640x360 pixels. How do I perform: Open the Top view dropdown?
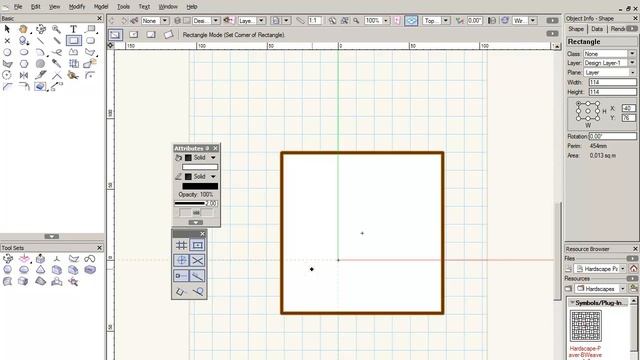point(445,20)
